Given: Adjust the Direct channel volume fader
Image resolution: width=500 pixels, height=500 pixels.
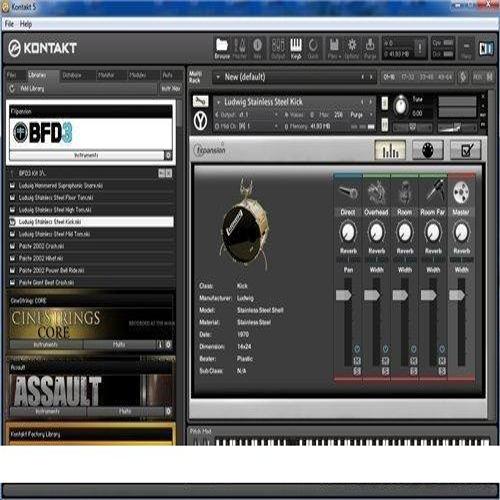Looking at the screenshot, I should (344, 295).
